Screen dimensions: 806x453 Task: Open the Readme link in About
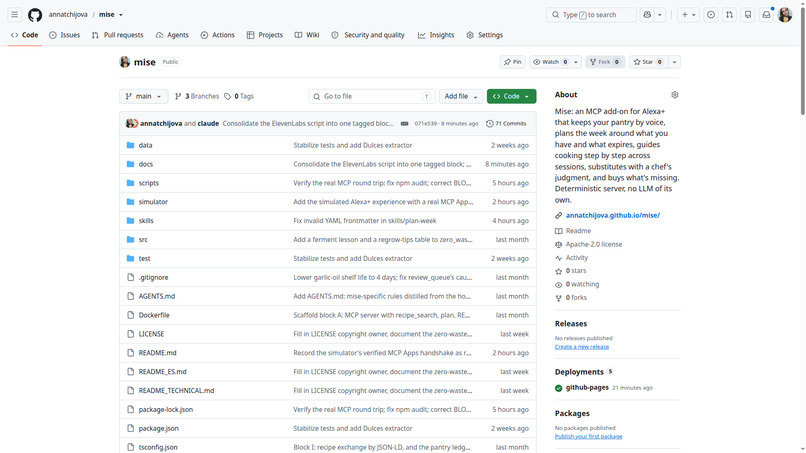[x=578, y=231]
